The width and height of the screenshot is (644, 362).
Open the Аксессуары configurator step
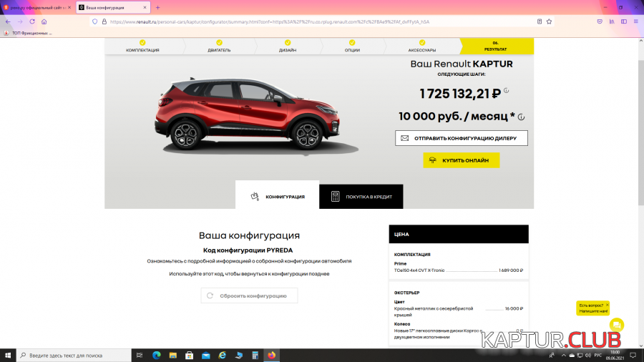tap(421, 47)
